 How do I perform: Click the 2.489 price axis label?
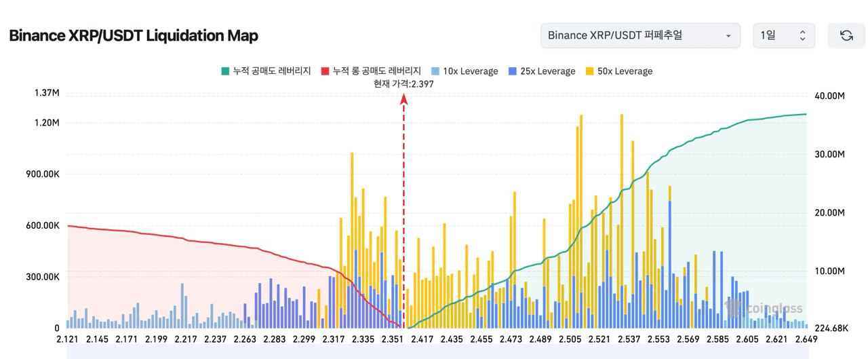pyautogui.click(x=540, y=339)
